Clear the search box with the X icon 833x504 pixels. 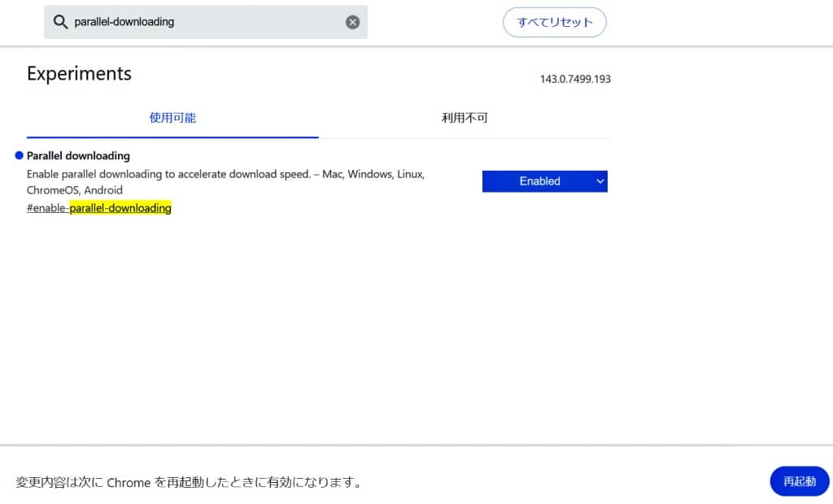click(x=352, y=22)
